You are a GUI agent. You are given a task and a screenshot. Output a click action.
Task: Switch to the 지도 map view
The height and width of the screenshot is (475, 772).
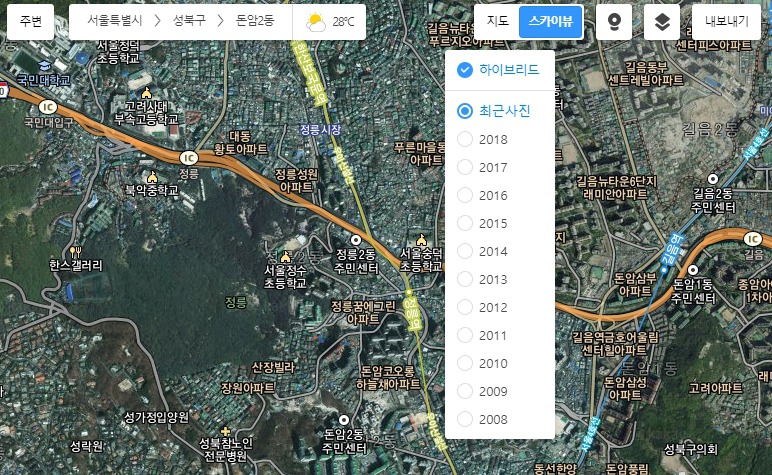(497, 21)
